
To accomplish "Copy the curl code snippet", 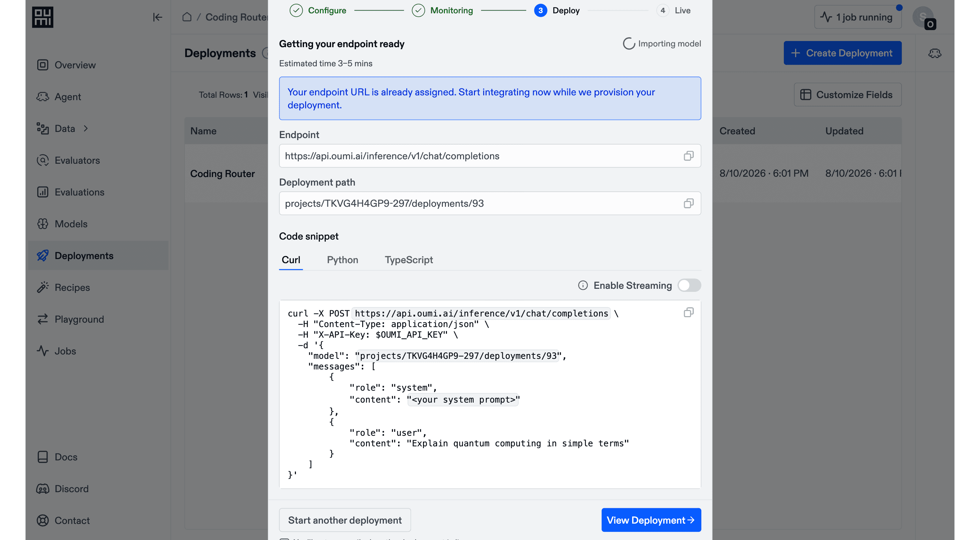I will click(688, 313).
